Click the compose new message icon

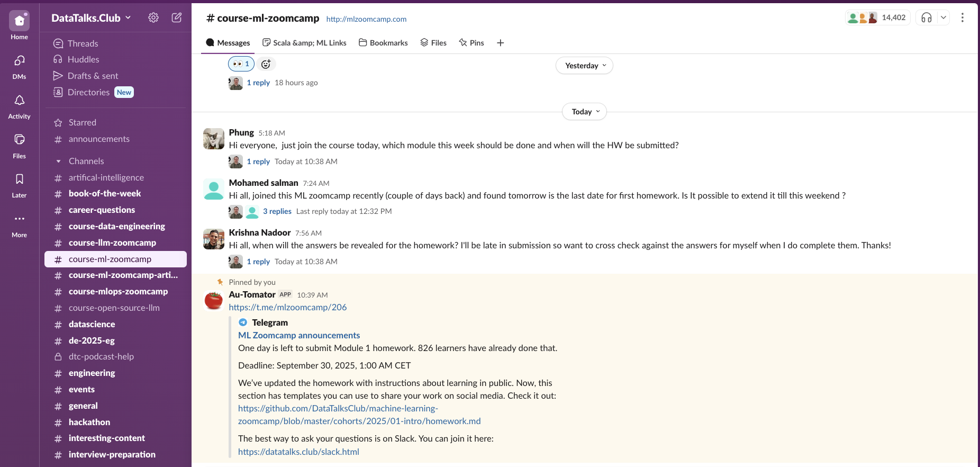pyautogui.click(x=177, y=17)
